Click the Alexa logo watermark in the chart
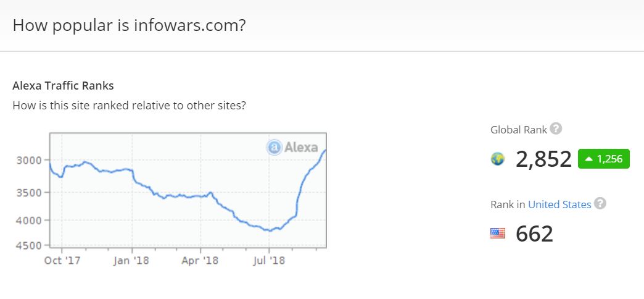 [292, 147]
